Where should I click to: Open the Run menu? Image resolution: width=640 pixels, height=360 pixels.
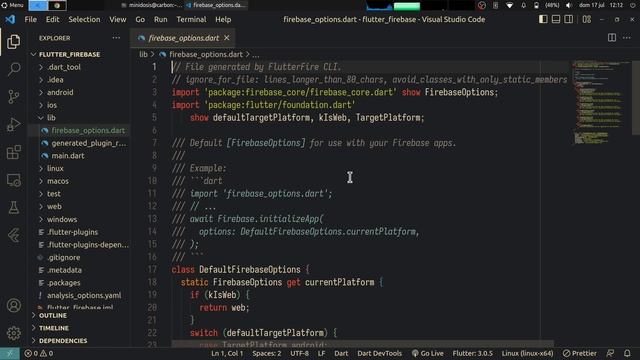pos(160,19)
